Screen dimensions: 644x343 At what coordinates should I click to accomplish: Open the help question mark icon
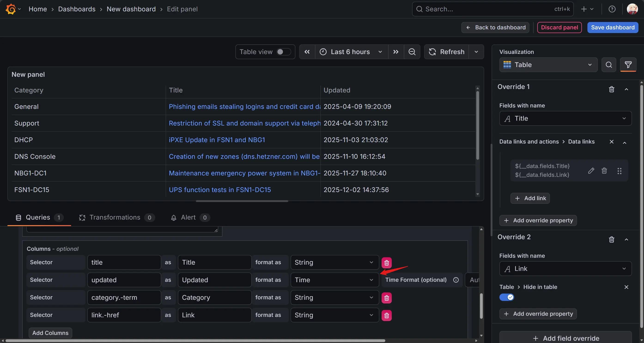tap(612, 9)
